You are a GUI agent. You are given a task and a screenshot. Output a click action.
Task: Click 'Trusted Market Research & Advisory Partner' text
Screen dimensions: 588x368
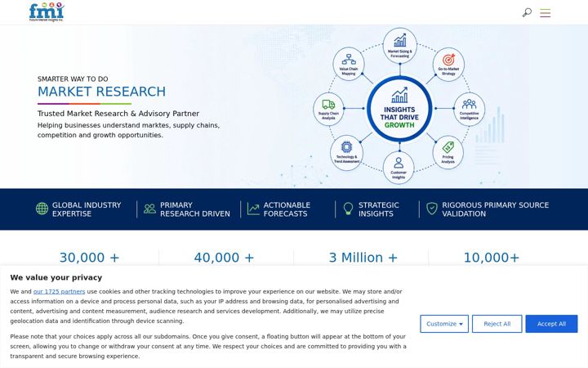(x=118, y=114)
